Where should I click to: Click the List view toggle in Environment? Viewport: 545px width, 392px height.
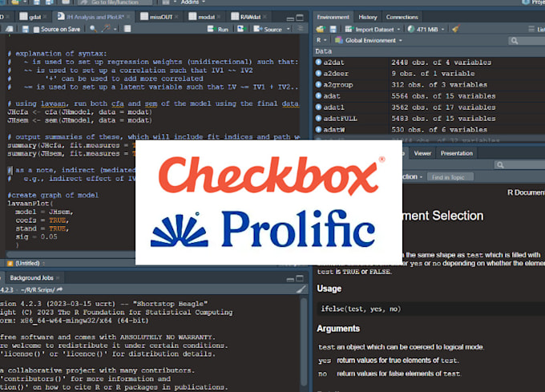click(x=537, y=30)
